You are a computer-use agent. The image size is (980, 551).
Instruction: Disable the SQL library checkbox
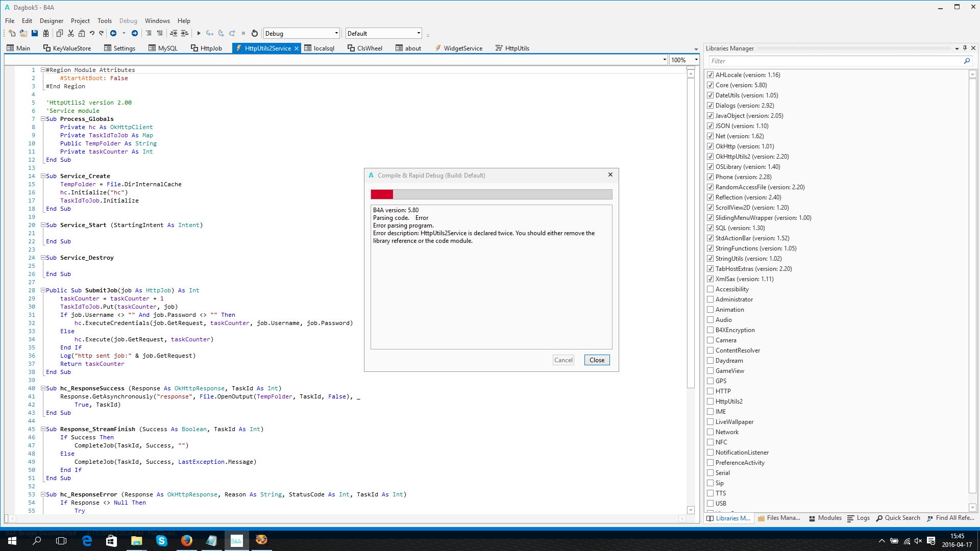pos(710,228)
